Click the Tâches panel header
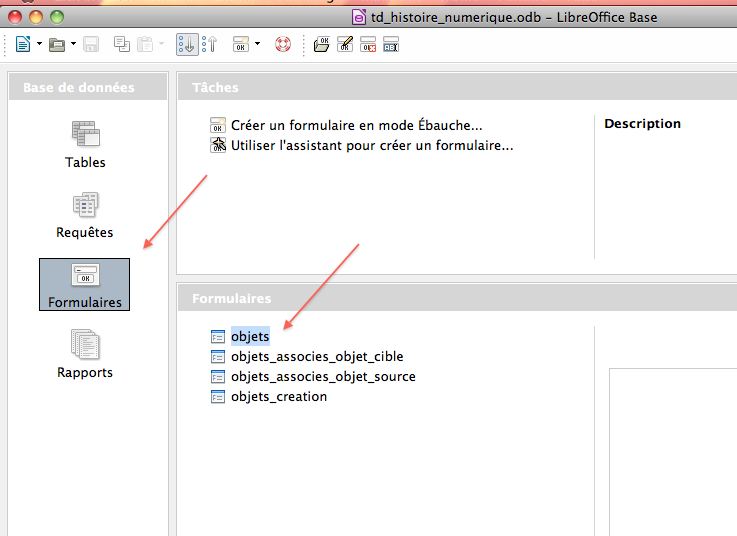737x536 pixels. tap(457, 87)
